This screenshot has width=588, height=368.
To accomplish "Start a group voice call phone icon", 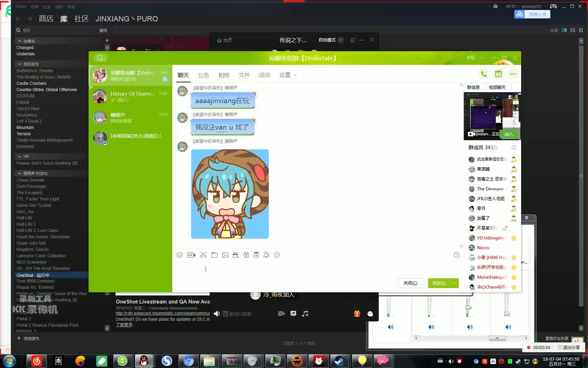I will [484, 74].
